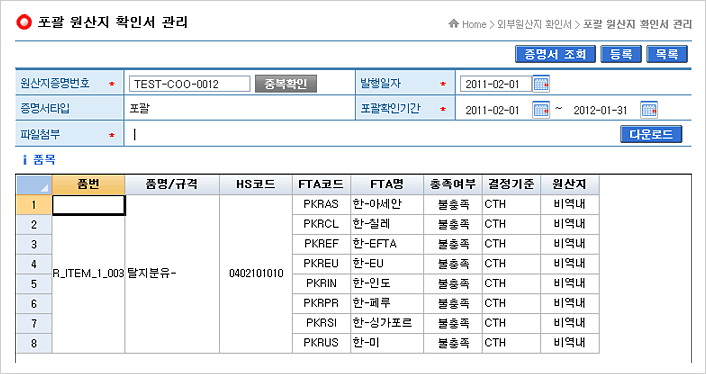Click the PKRAS FTA code cell
The height and width of the screenshot is (374, 706).
[x=321, y=205]
